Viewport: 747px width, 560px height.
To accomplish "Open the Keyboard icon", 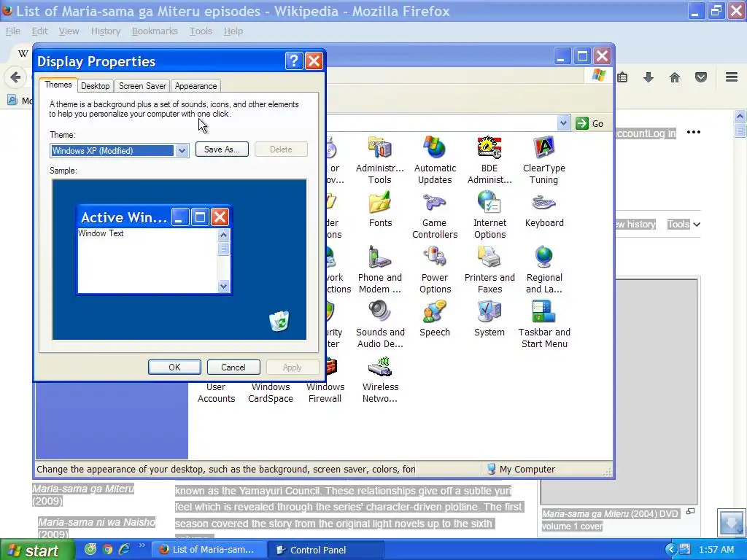I will tap(544, 209).
